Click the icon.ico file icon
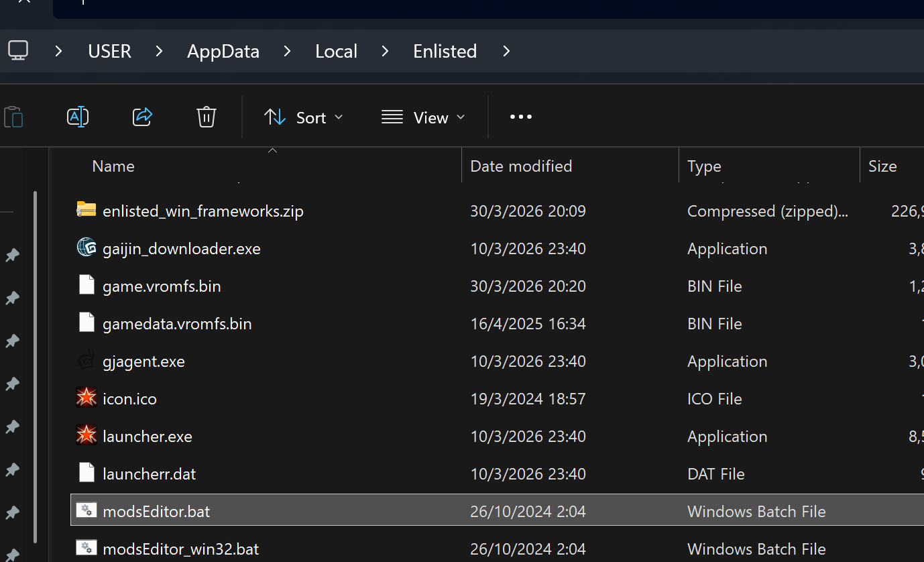 coord(86,398)
